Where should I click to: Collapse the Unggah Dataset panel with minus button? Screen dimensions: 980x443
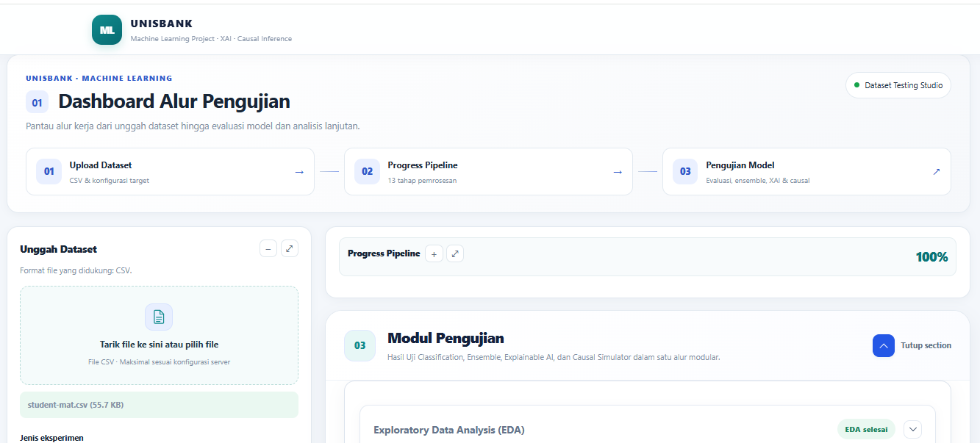pos(268,248)
